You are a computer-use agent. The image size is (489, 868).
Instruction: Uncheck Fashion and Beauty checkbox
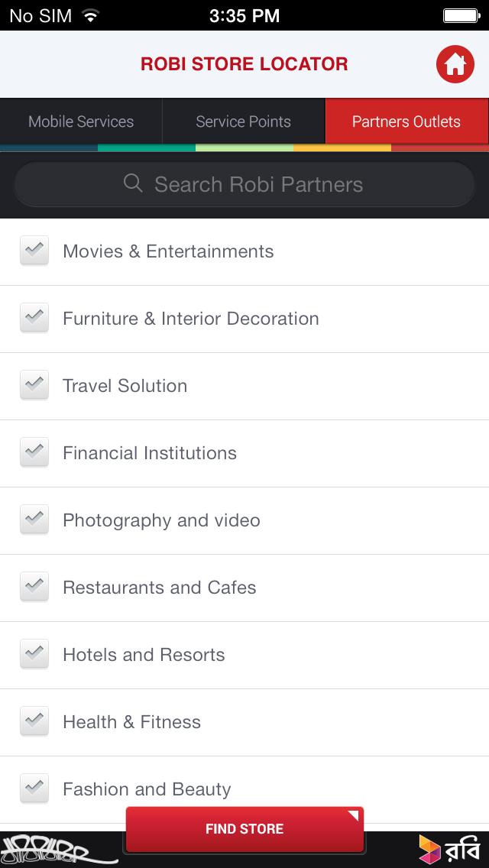click(34, 787)
